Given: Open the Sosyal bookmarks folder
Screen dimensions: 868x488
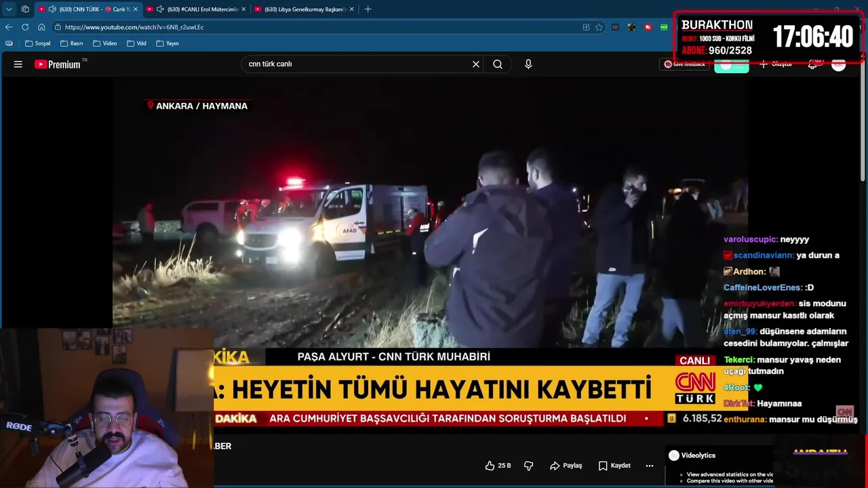Looking at the screenshot, I should 37,43.
